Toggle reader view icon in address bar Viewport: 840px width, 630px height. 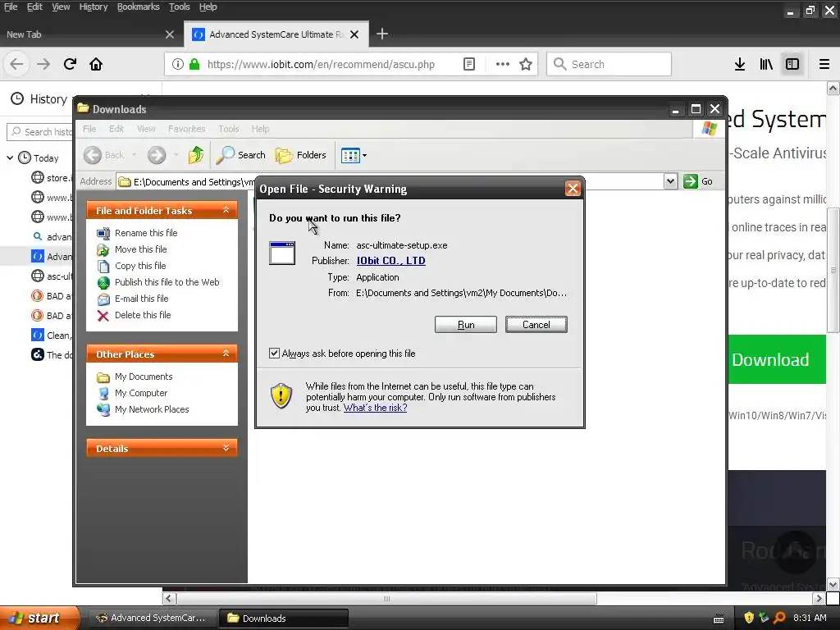[x=468, y=64]
